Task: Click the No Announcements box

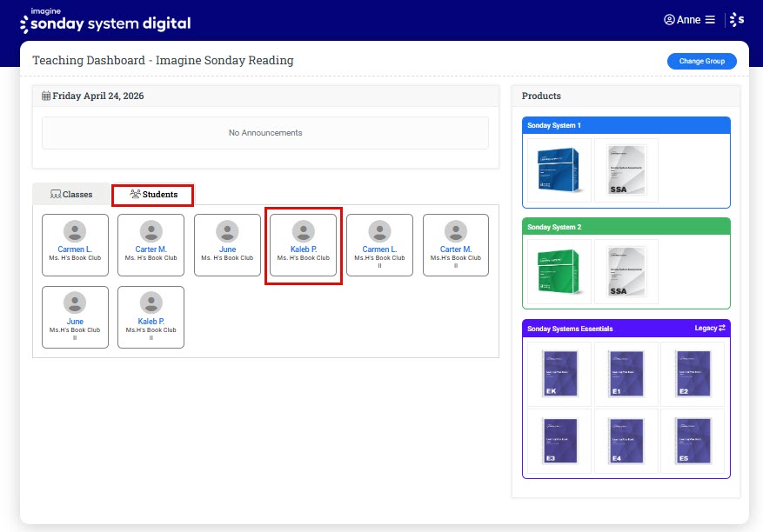Action: pos(265,133)
